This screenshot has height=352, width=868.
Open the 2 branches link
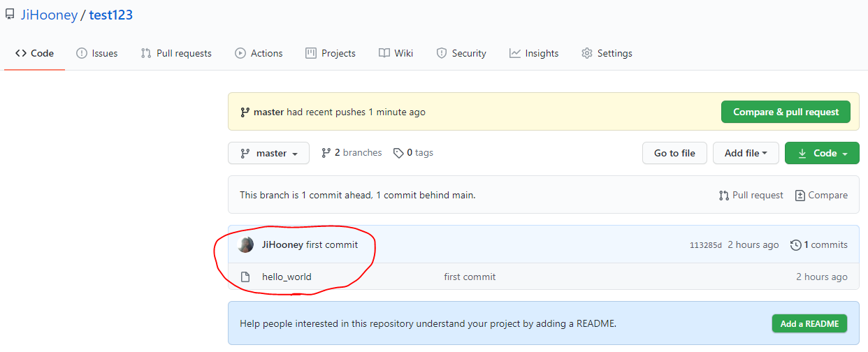point(352,152)
